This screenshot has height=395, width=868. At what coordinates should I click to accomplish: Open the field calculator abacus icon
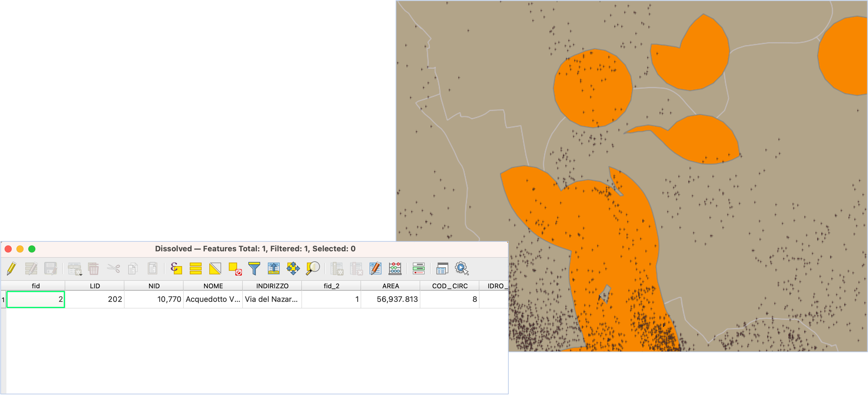click(395, 268)
